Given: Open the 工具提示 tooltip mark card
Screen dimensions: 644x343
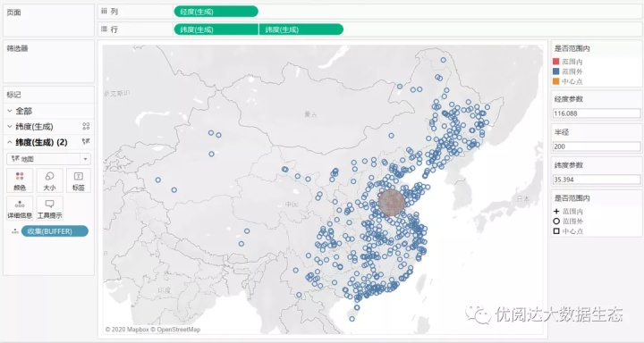Looking at the screenshot, I should (x=49, y=208).
